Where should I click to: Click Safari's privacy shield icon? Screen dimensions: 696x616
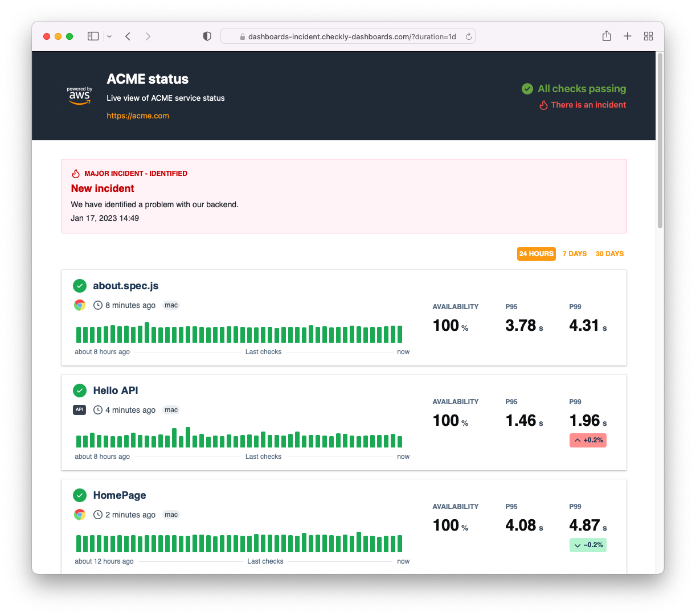[206, 35]
